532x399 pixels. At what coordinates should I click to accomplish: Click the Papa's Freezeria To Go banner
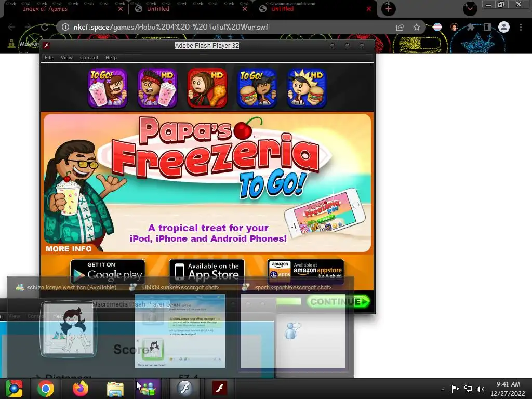(x=207, y=183)
